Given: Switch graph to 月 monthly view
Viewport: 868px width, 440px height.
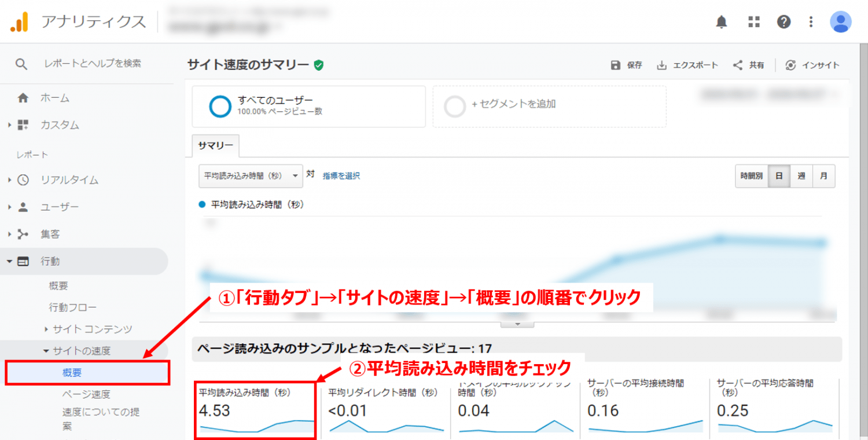Looking at the screenshot, I should click(823, 176).
